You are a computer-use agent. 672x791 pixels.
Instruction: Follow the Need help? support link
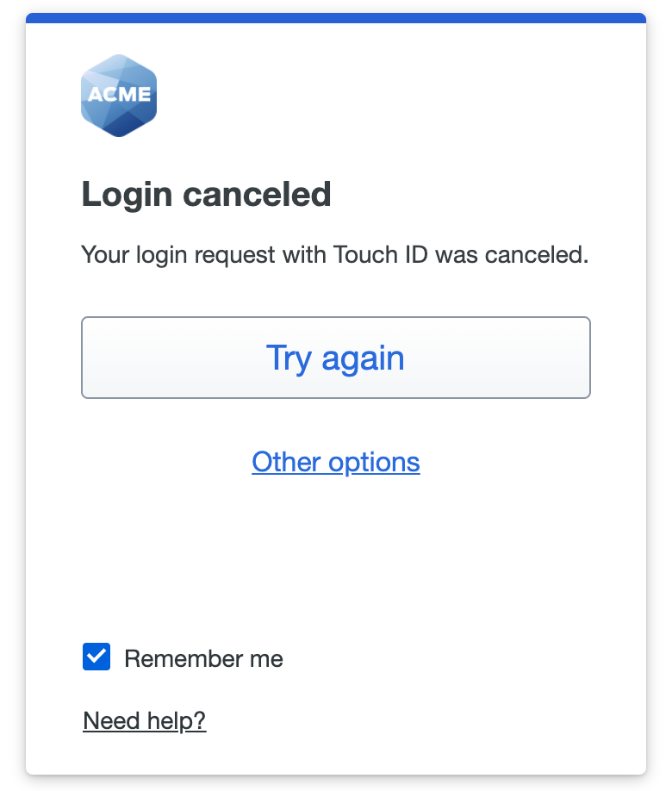[144, 720]
